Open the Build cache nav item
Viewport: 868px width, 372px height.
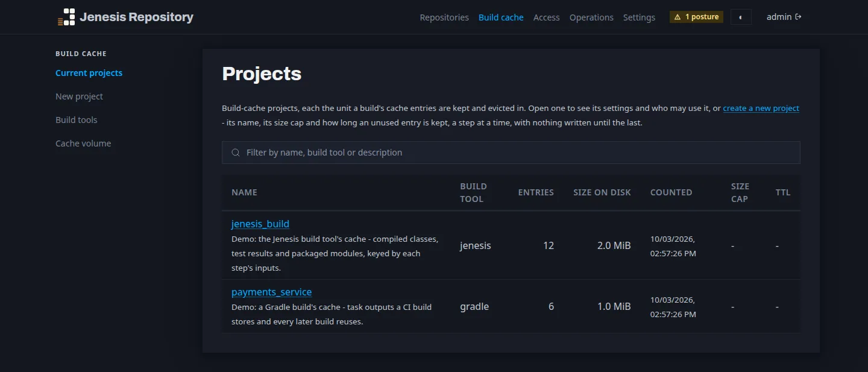(501, 17)
